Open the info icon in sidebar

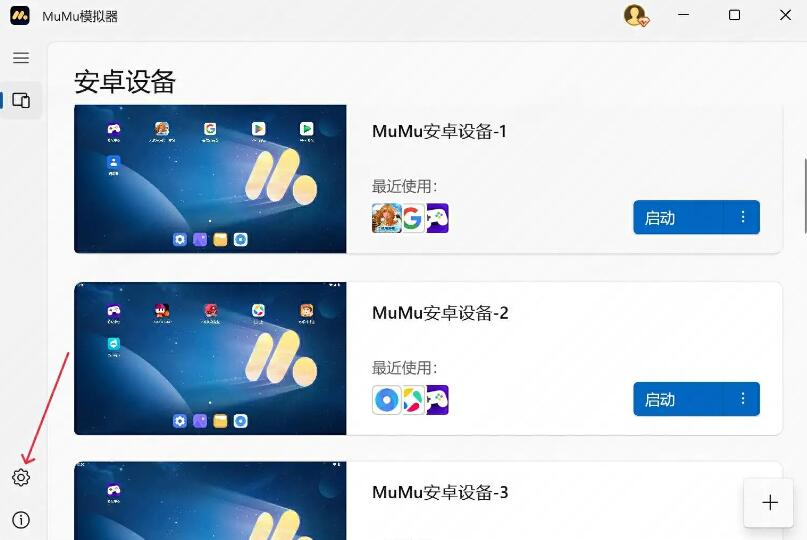21,520
